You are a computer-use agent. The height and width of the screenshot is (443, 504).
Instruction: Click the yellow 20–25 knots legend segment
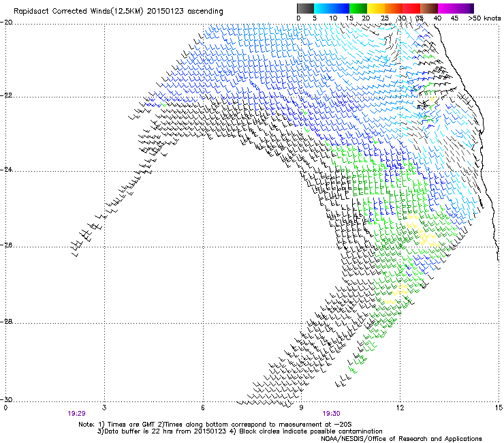pos(376,8)
